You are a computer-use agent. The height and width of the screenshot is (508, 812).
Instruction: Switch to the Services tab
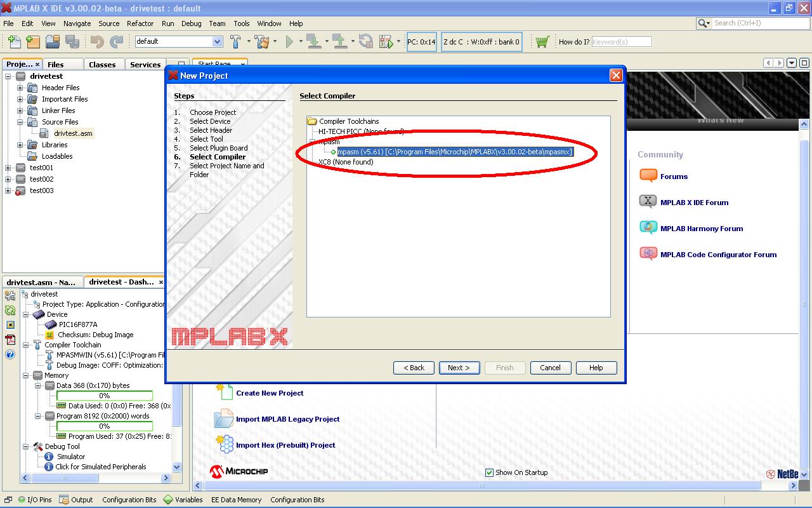(x=145, y=64)
